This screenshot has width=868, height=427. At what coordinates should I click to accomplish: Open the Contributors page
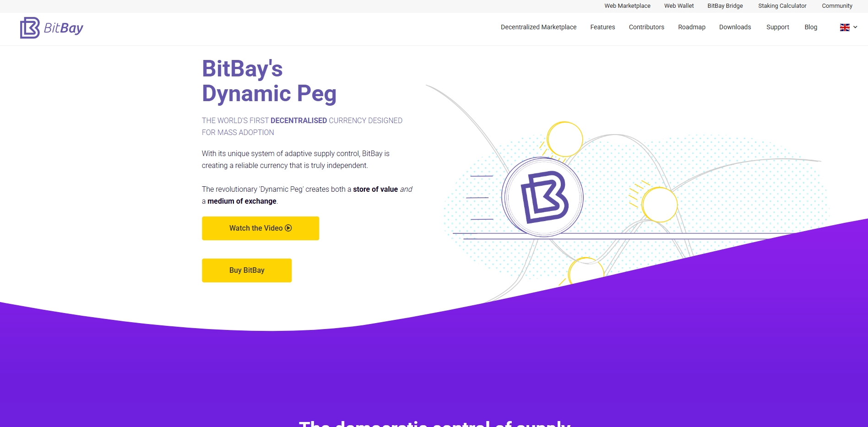pyautogui.click(x=646, y=27)
